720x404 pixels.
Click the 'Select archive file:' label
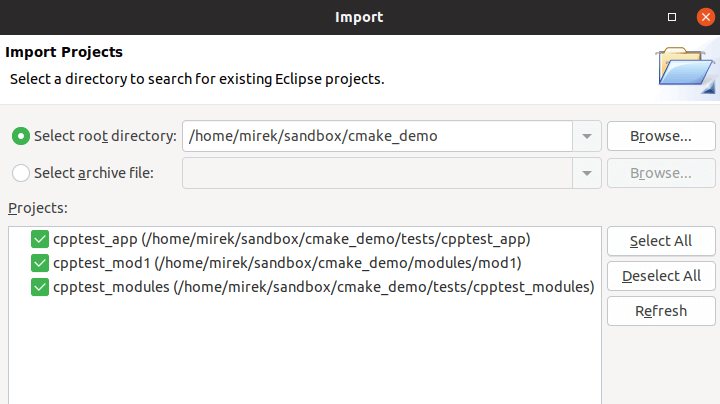point(94,173)
